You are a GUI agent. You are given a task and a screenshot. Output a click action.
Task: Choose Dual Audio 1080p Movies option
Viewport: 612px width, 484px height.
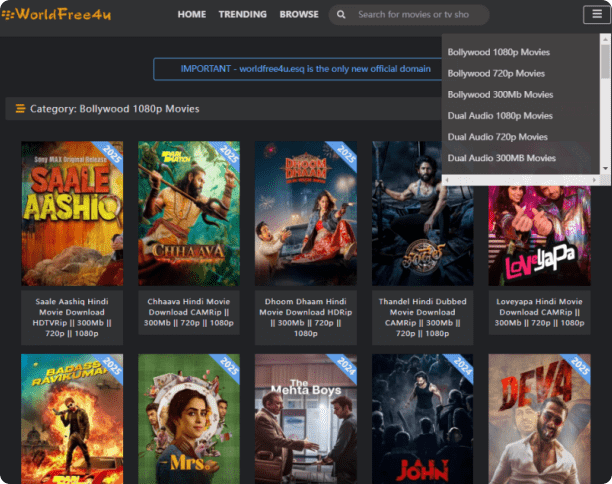pos(499,116)
